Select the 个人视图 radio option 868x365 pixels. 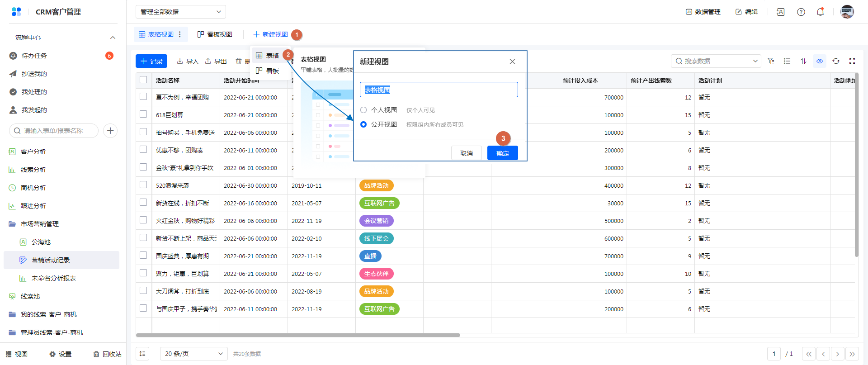coord(363,110)
